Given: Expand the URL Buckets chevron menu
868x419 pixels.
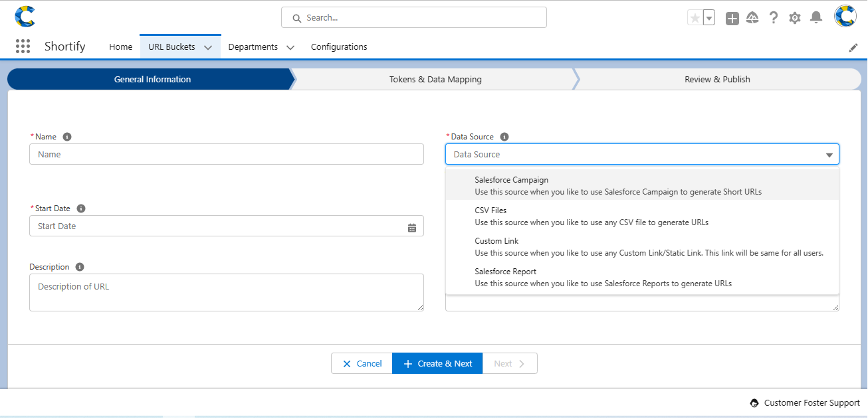Looking at the screenshot, I should coord(207,46).
